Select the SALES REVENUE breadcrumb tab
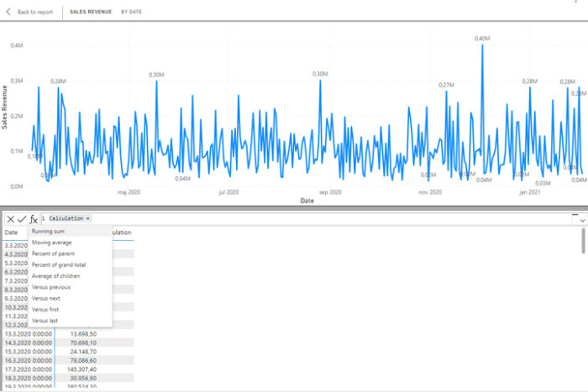 click(91, 12)
